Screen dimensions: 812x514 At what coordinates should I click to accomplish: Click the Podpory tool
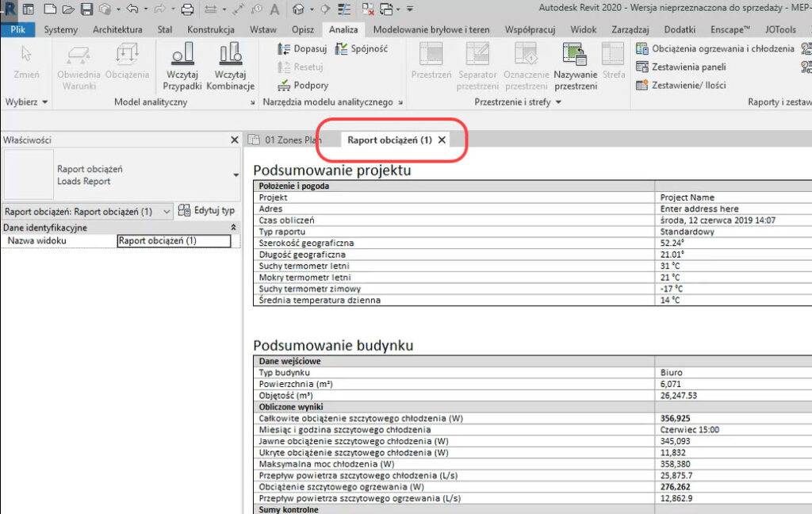pos(303,86)
